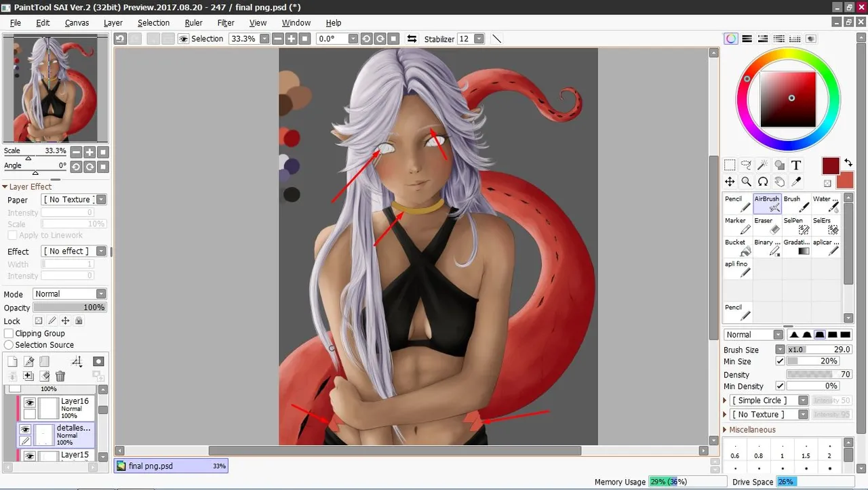
Task: Toggle the lock transparent pixels button
Action: pyautogui.click(x=39, y=321)
